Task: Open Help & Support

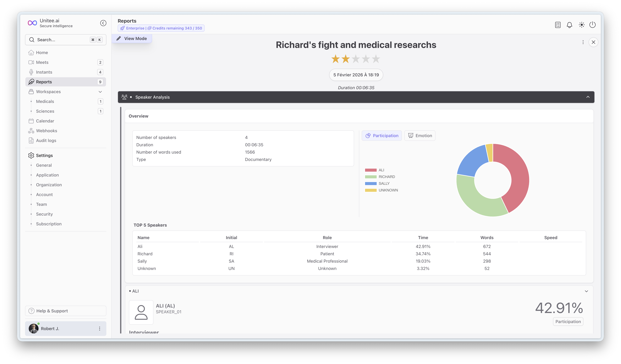Action: [x=66, y=311]
